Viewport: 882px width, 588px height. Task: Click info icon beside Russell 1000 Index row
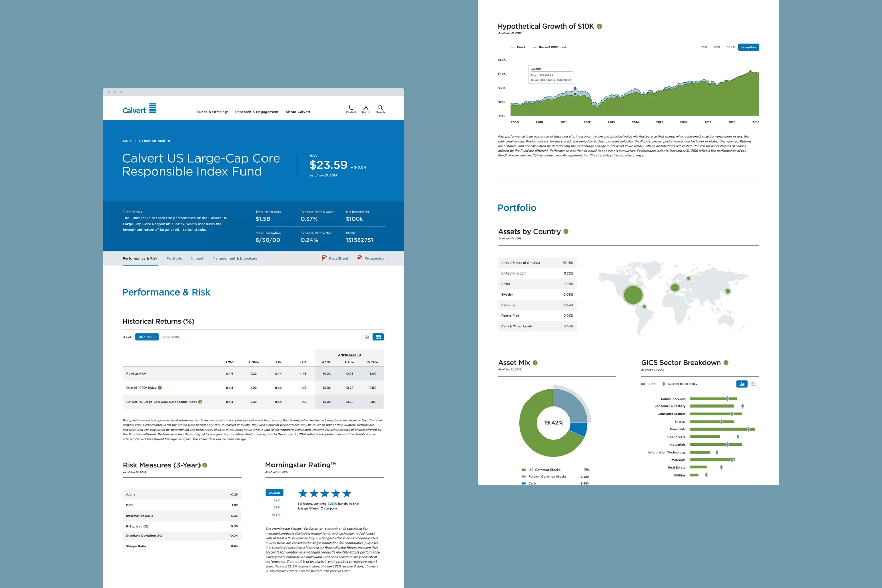[160, 388]
